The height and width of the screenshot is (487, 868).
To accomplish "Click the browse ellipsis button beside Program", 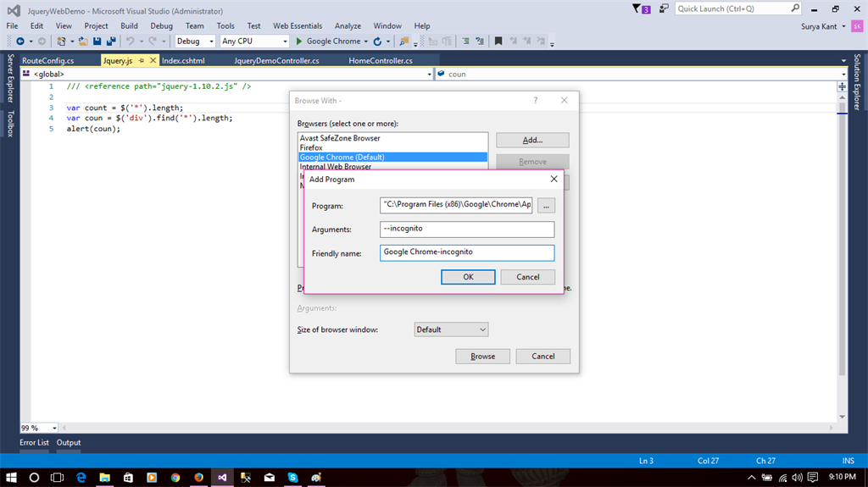I will tap(546, 206).
